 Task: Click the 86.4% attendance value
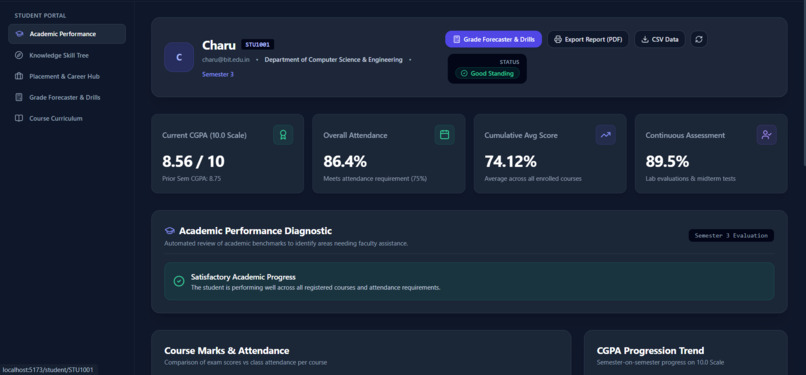coord(345,161)
